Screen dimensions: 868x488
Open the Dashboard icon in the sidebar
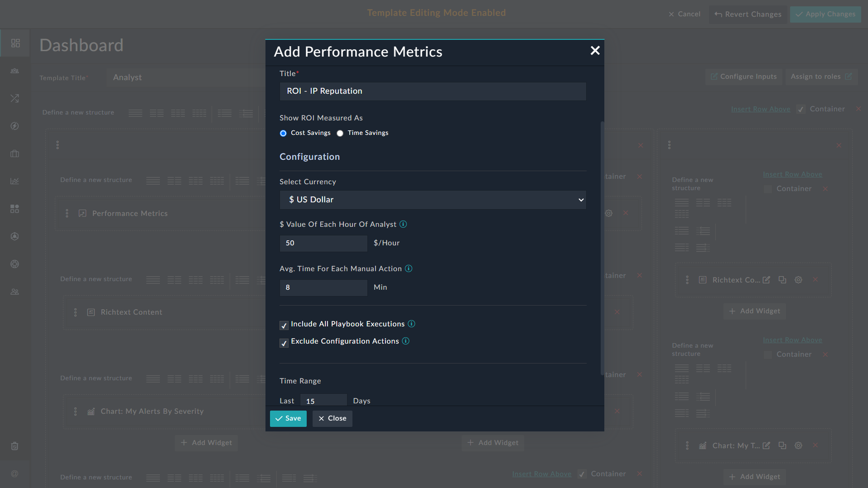click(x=15, y=43)
